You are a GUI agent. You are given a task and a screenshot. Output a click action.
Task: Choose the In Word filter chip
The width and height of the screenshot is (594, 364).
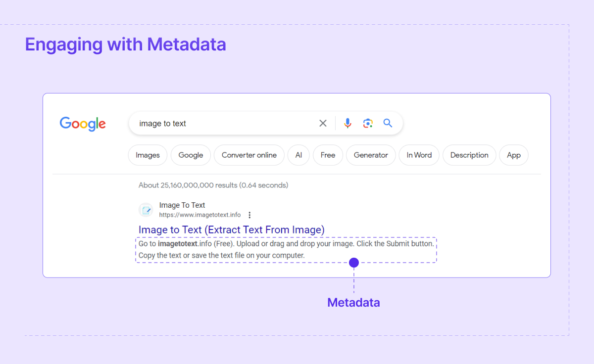tap(419, 155)
